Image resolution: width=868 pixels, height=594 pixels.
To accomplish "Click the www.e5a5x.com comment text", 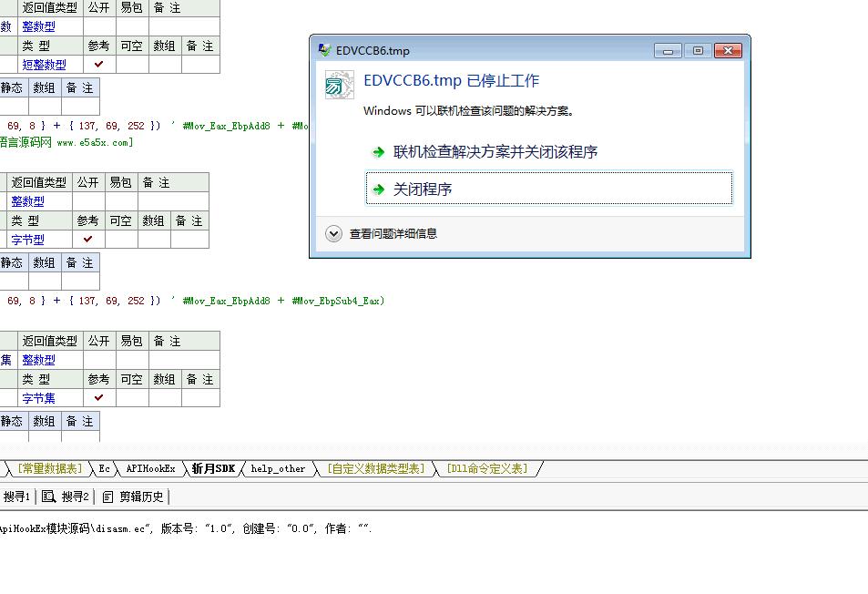I will coord(95,142).
